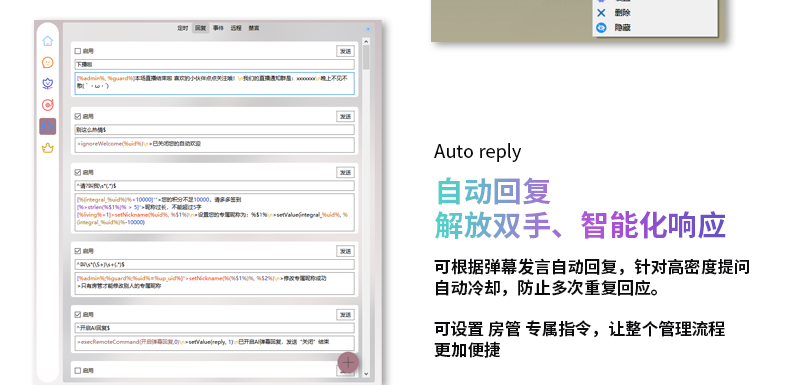Toggle enable checkbox for ^请?叫我 reply
The height and width of the screenshot is (385, 801).
coord(78,173)
